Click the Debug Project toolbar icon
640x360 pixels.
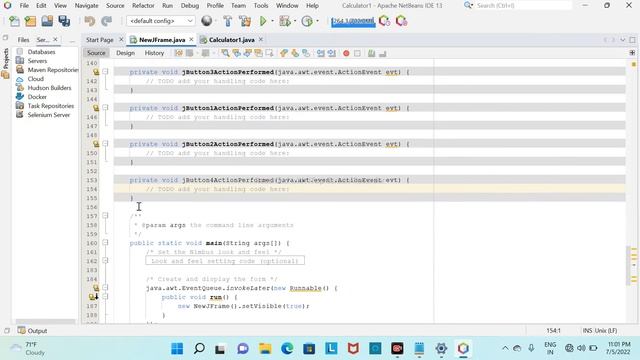[x=285, y=21]
